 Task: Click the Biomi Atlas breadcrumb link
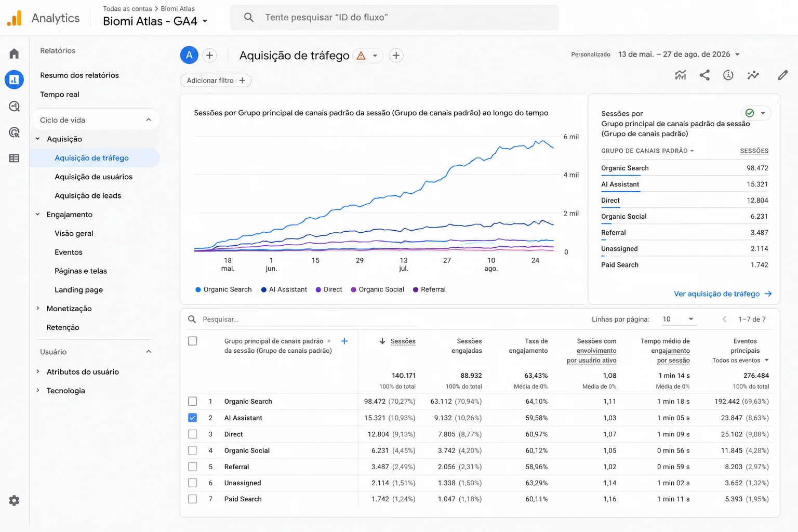tap(178, 8)
